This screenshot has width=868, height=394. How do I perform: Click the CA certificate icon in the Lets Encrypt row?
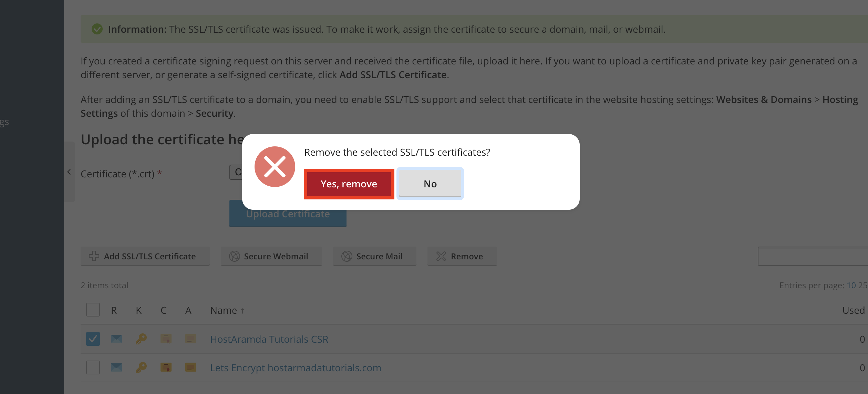166,367
